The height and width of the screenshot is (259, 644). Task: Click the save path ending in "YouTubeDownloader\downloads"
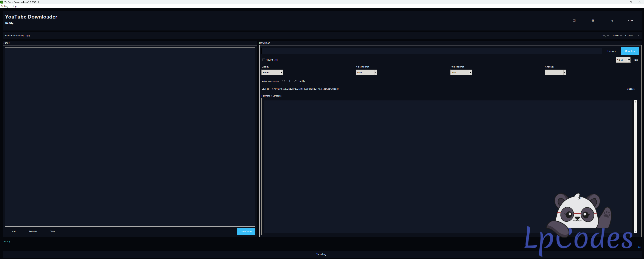305,89
